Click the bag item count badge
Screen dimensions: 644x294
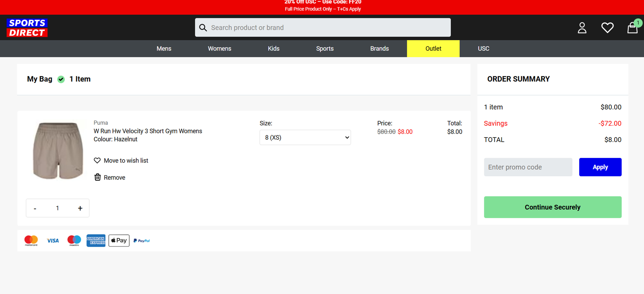(x=638, y=23)
